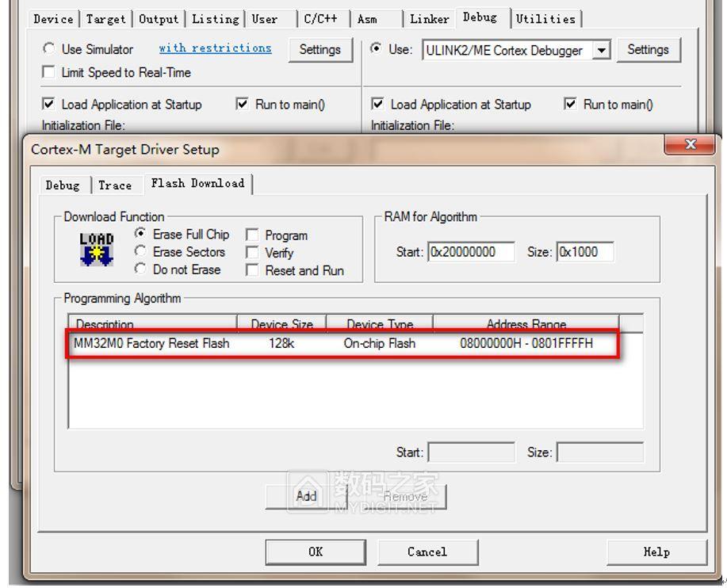
Task: Click the Help button
Action: (x=656, y=552)
